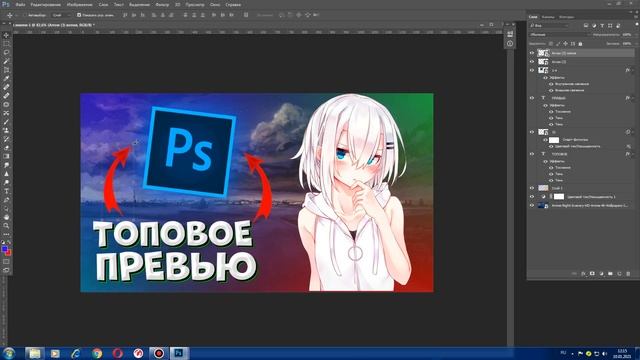Create a new group folder icon
Screen dimensions: 640x360
pyautogui.click(x=610, y=274)
